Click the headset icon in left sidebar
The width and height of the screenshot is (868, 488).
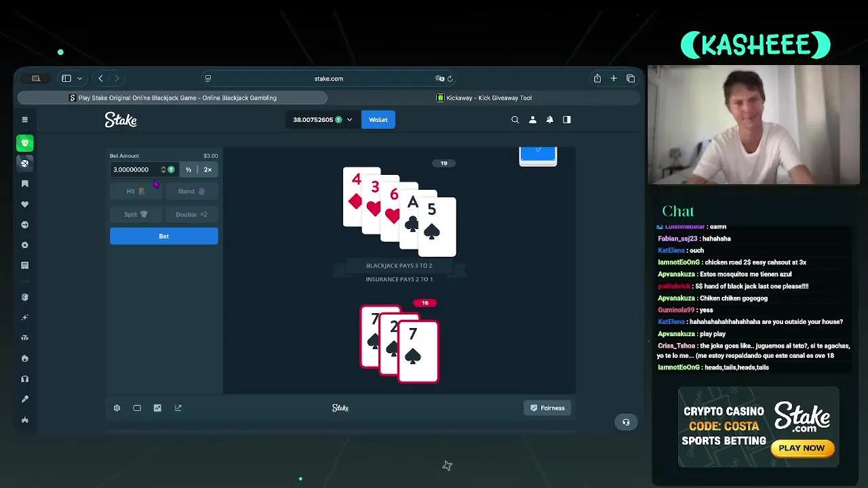(25, 378)
